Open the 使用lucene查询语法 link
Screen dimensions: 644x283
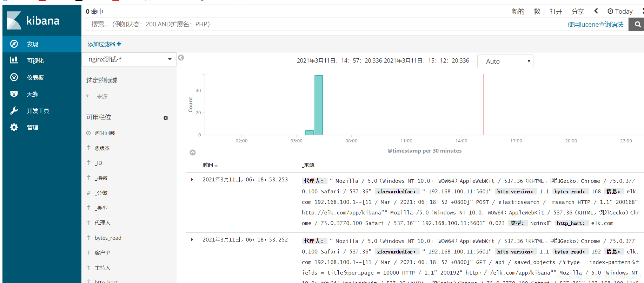coord(596,24)
